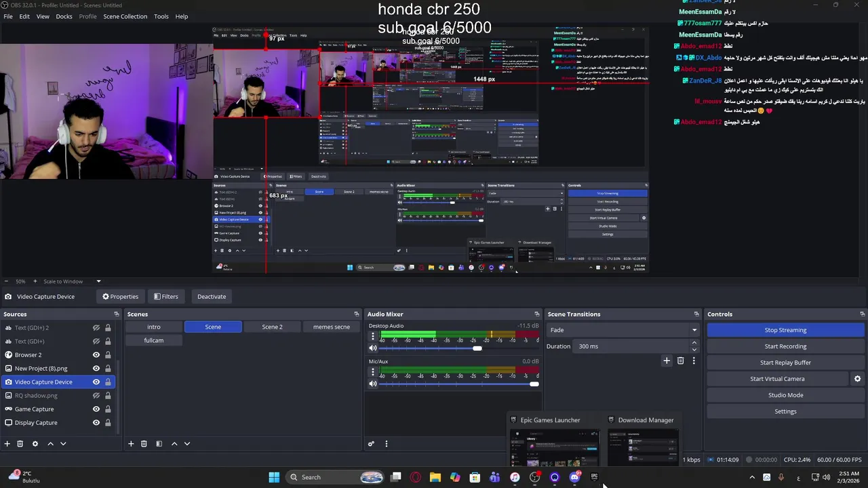
Task: Add a scene transition with plus icon
Action: [667, 361]
